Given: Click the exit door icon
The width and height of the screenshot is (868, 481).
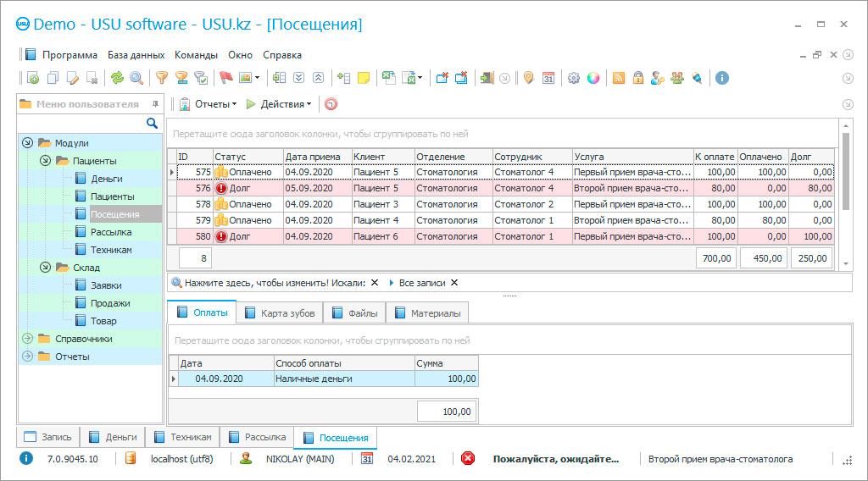Looking at the screenshot, I should pyautogui.click(x=487, y=78).
